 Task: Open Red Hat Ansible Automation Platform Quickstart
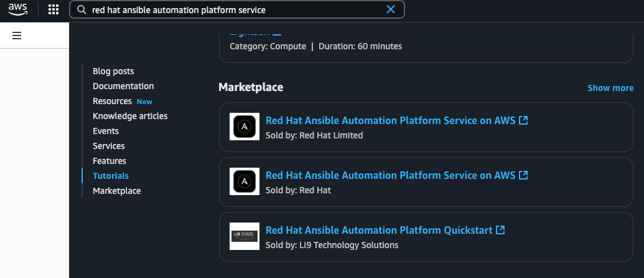coord(379,230)
